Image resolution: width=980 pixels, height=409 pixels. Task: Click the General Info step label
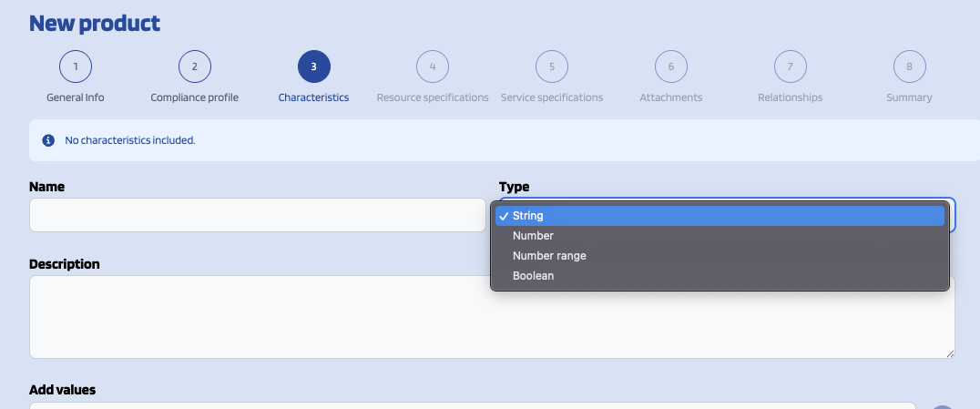pos(76,97)
